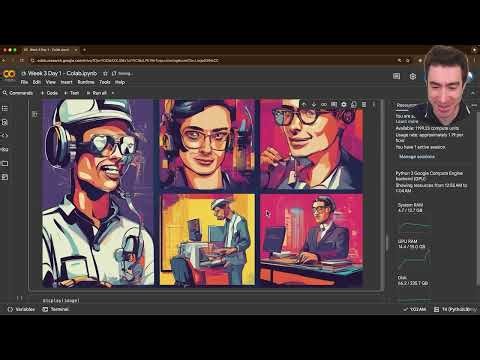Click the Python 3 Google Compute Engine text
This screenshot has width=480, height=360.
[x=429, y=176]
